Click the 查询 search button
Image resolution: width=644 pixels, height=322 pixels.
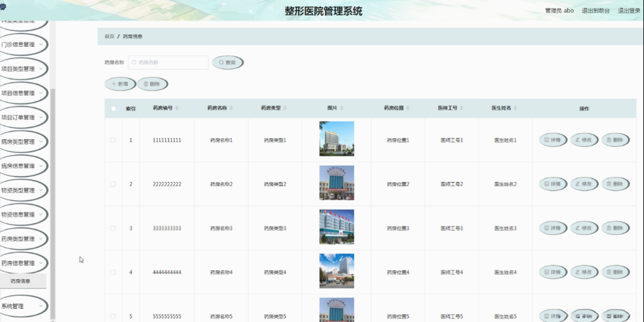(227, 63)
